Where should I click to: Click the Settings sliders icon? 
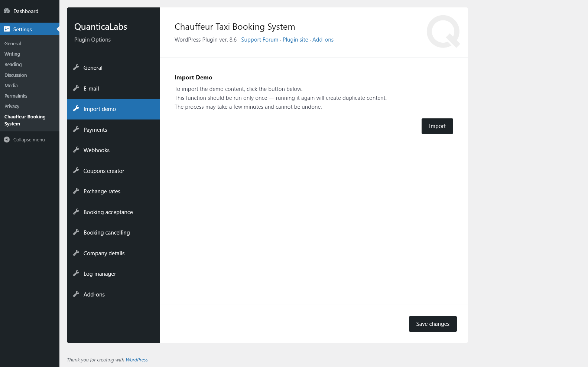click(7, 29)
